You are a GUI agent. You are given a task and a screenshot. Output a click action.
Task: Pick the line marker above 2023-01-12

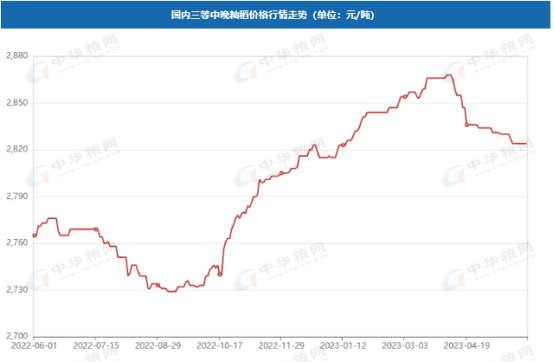pos(343,145)
